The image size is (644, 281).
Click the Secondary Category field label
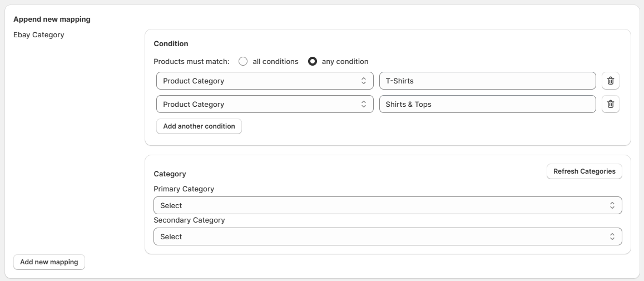189,220
